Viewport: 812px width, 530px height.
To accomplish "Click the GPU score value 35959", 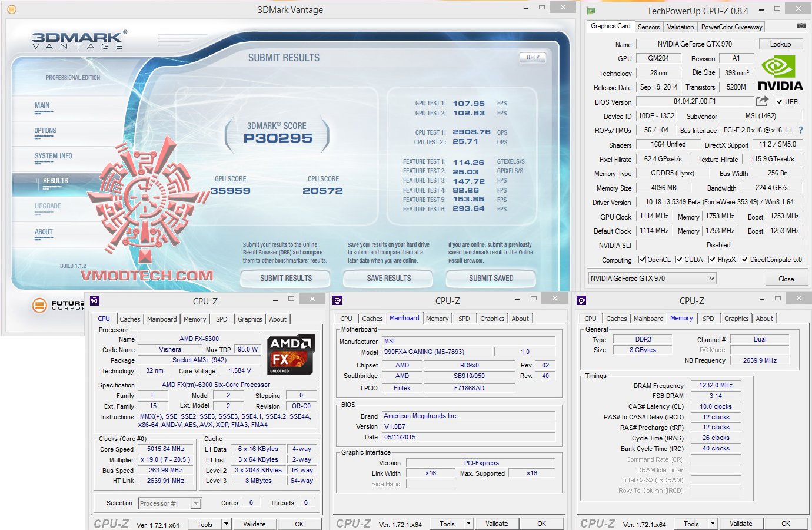I will point(231,191).
